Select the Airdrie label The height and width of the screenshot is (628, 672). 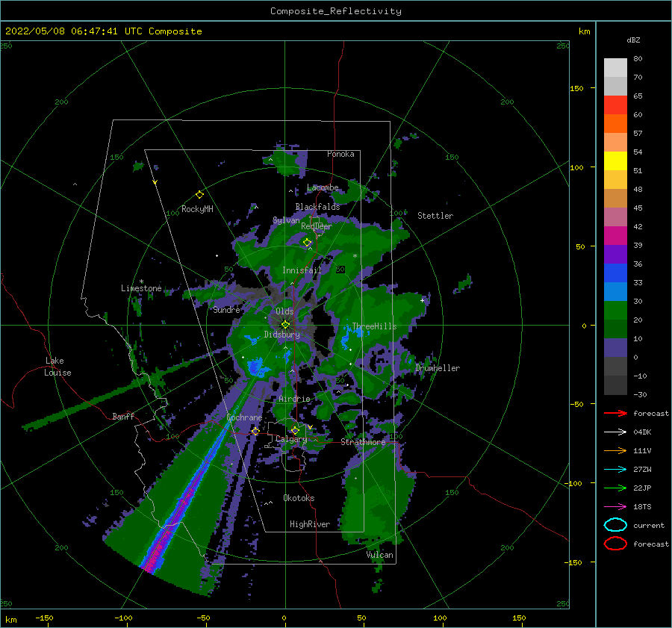[x=294, y=399]
